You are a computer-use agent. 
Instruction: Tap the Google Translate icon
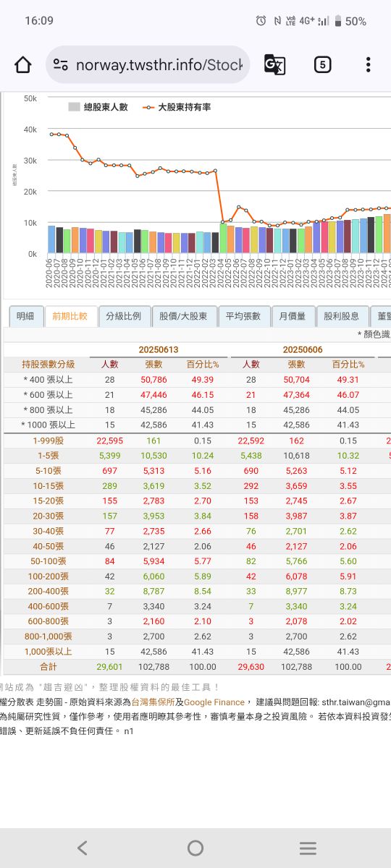(x=274, y=65)
